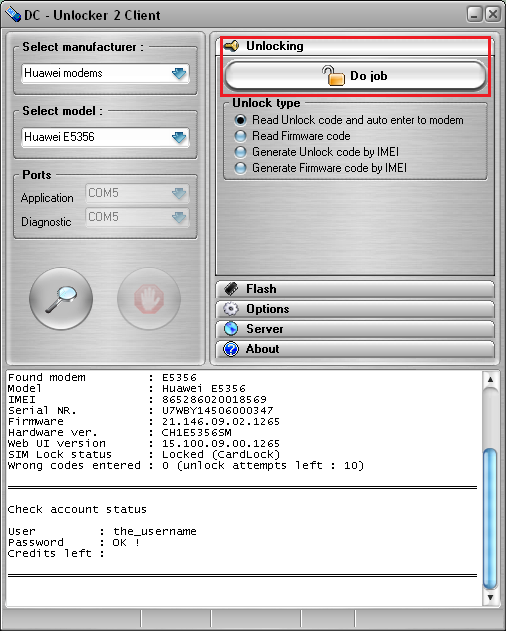Expand the Diagnostic port COM5 dropdown

click(x=137, y=217)
